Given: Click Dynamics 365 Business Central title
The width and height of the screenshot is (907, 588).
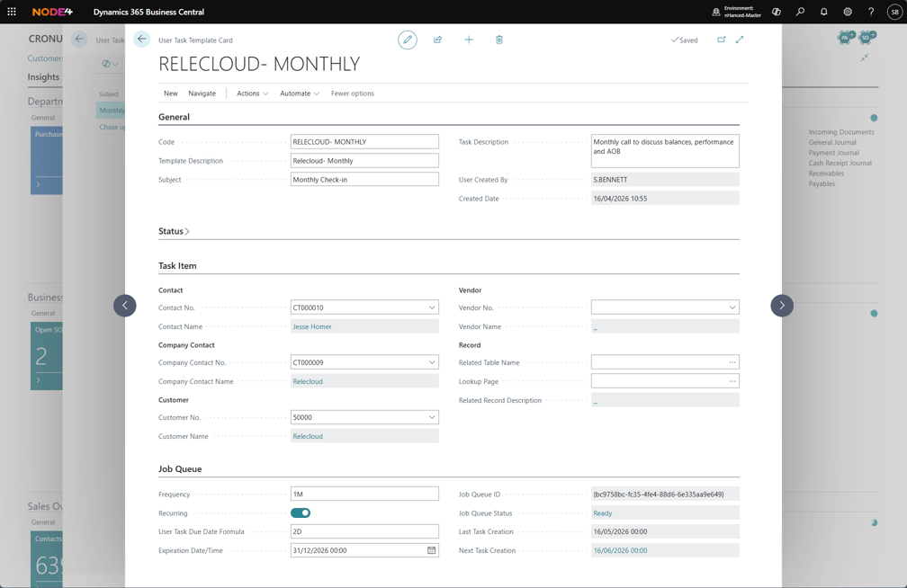Looking at the screenshot, I should click(x=148, y=12).
